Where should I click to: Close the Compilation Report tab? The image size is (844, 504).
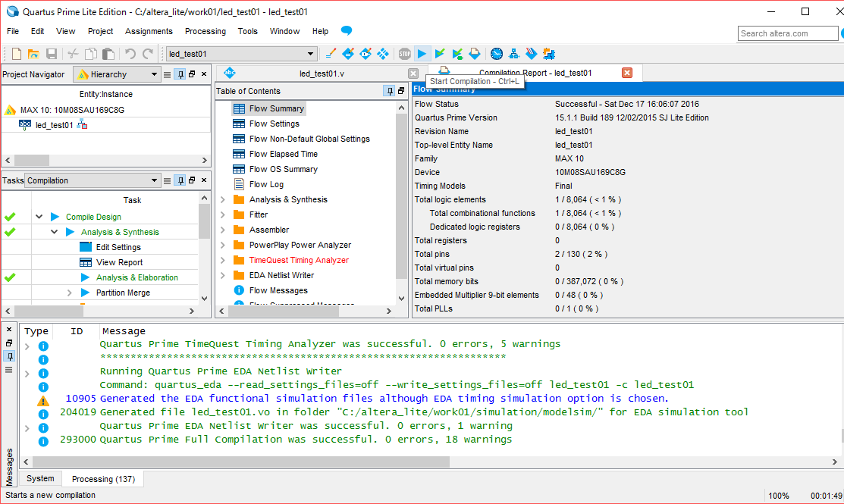coord(627,73)
